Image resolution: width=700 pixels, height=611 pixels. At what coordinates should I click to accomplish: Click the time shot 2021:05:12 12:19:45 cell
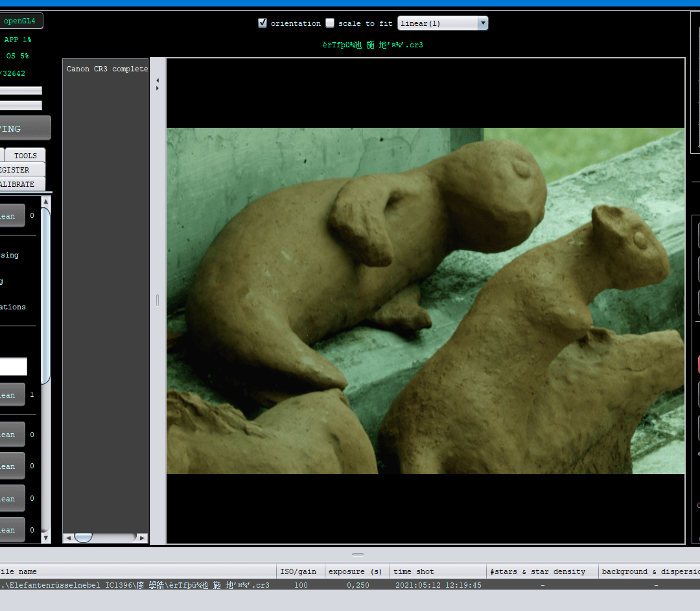coord(438,584)
